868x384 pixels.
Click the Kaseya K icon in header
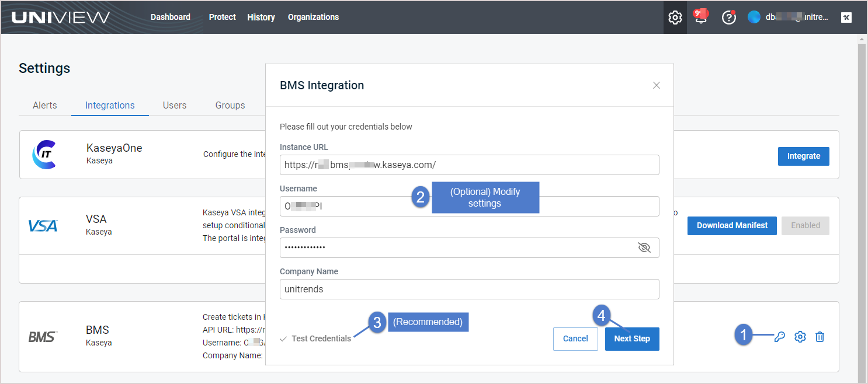[x=846, y=18]
